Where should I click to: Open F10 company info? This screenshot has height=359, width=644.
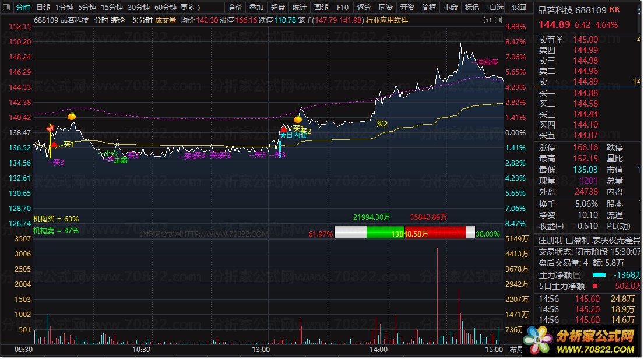(x=343, y=8)
